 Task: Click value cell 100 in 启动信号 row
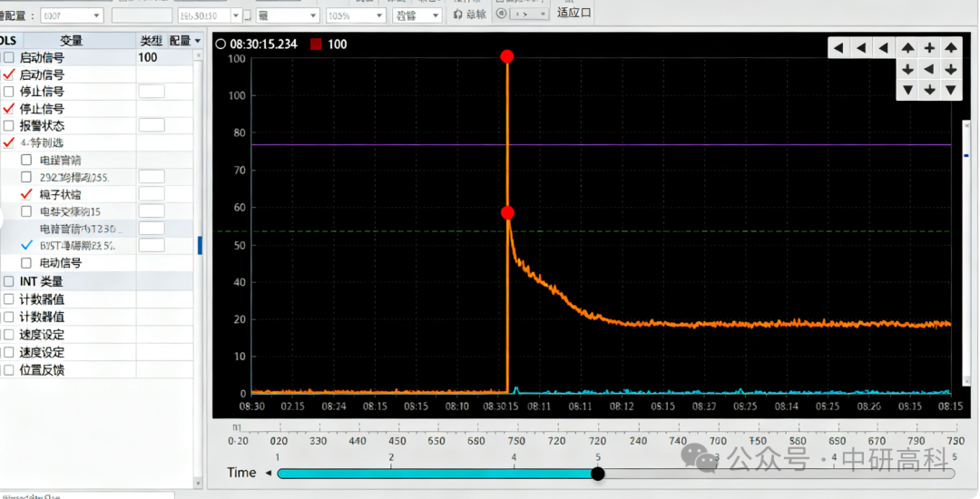[x=148, y=57]
